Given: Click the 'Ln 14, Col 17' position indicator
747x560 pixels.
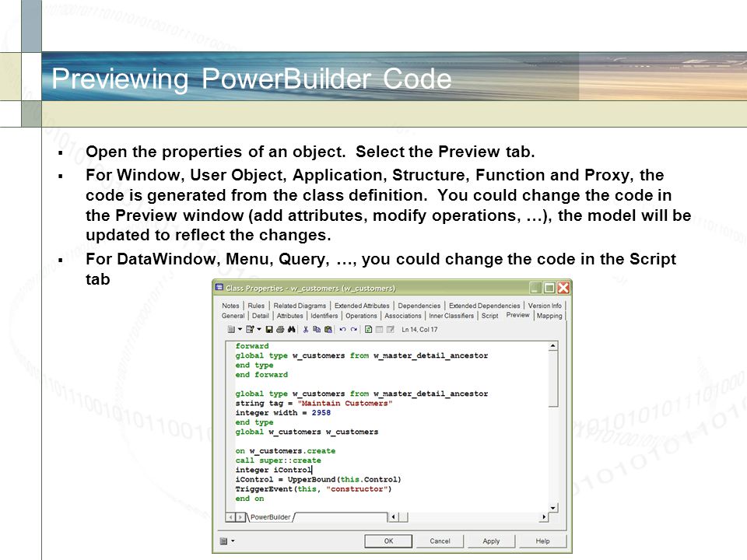Looking at the screenshot, I should point(419,330).
